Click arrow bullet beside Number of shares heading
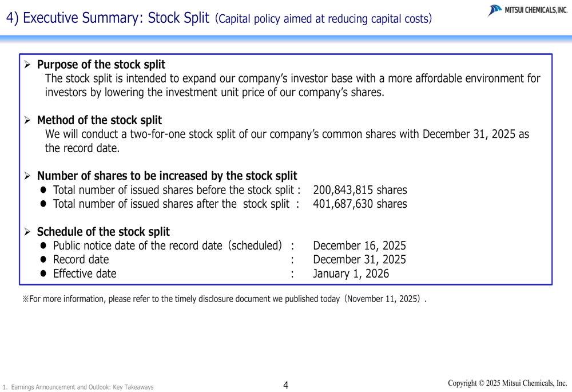Viewport: 572px width, 392px height. click(27, 176)
